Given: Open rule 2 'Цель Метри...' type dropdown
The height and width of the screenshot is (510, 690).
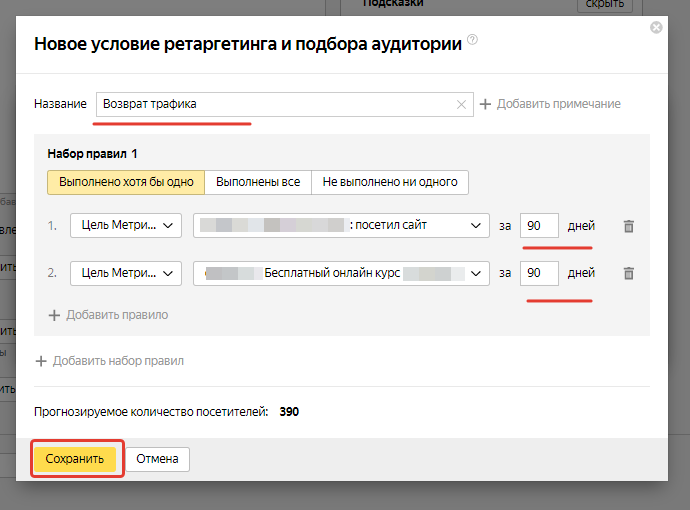Looking at the screenshot, I should 126,273.
